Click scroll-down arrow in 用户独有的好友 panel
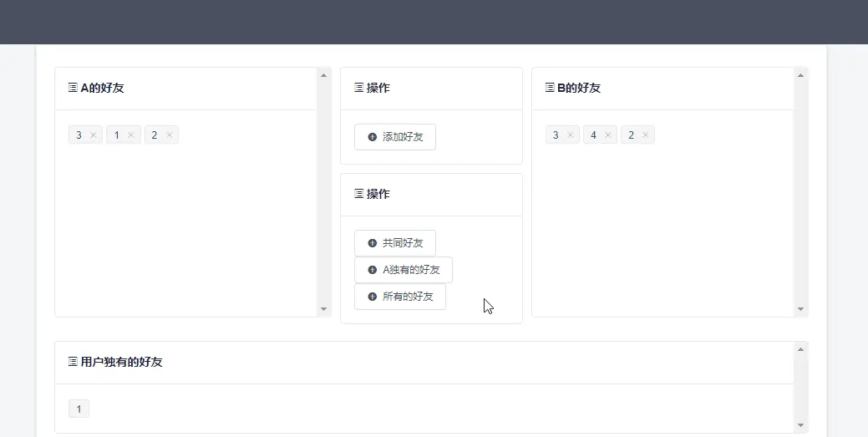The height and width of the screenshot is (437, 868). pos(800,424)
